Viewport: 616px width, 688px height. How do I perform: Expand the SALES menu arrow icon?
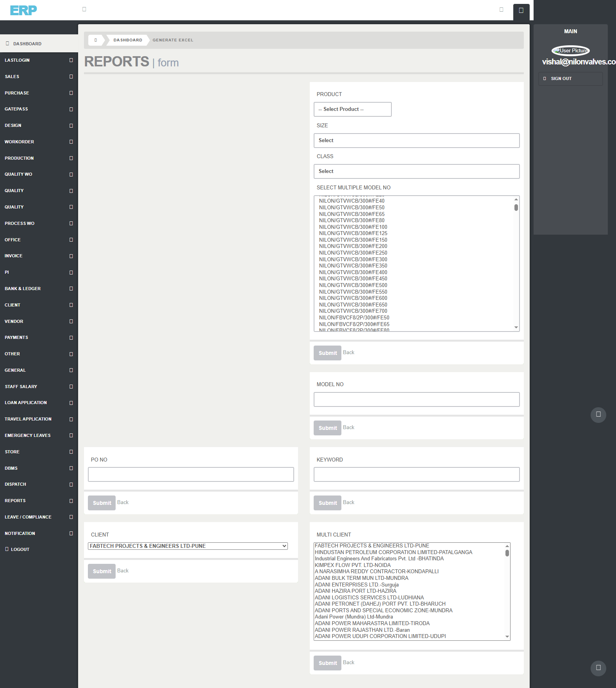coord(71,77)
